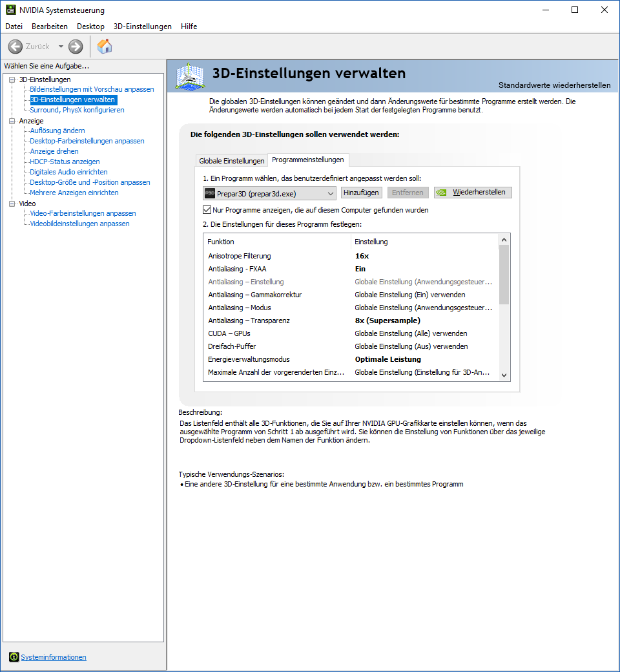620x672 pixels.
Task: Open Auflösung ändern in task tree
Action: tap(57, 131)
